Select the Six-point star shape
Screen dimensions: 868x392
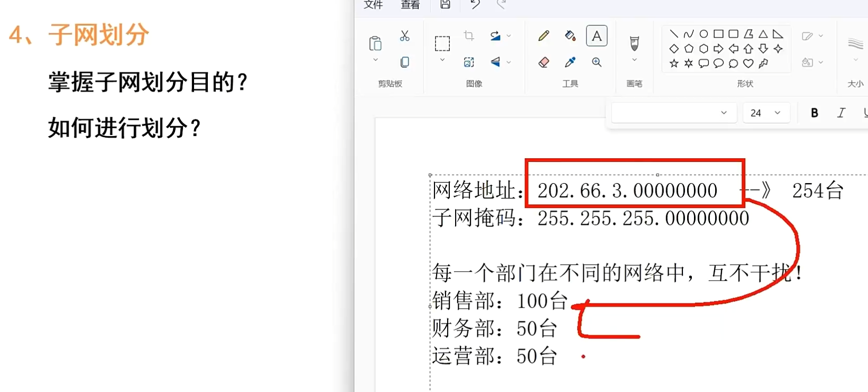point(689,63)
